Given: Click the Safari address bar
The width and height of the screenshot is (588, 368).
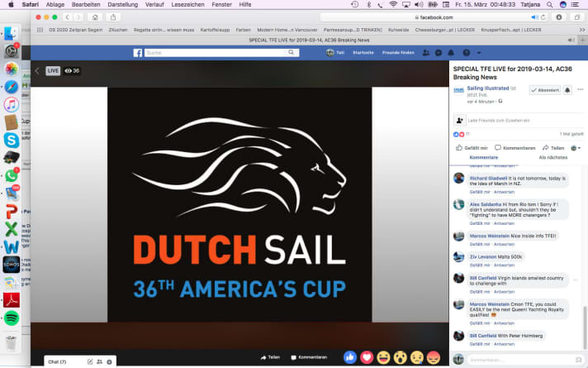Looking at the screenshot, I should tap(434, 17).
